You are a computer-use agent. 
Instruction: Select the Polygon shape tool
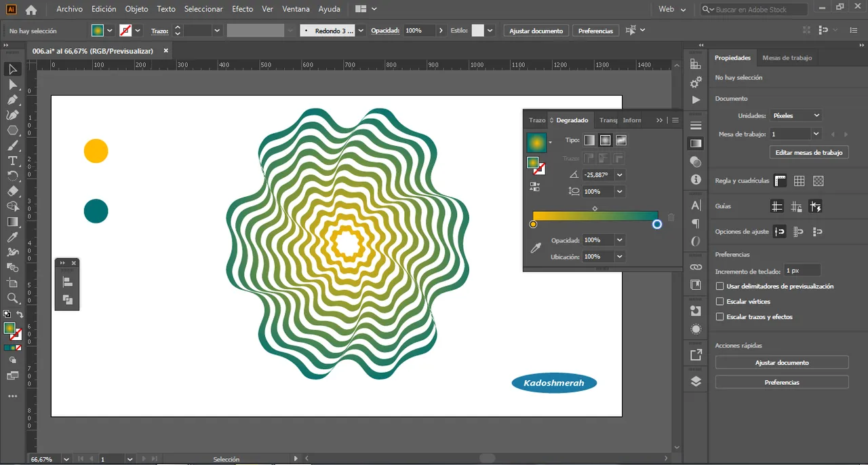click(x=12, y=130)
